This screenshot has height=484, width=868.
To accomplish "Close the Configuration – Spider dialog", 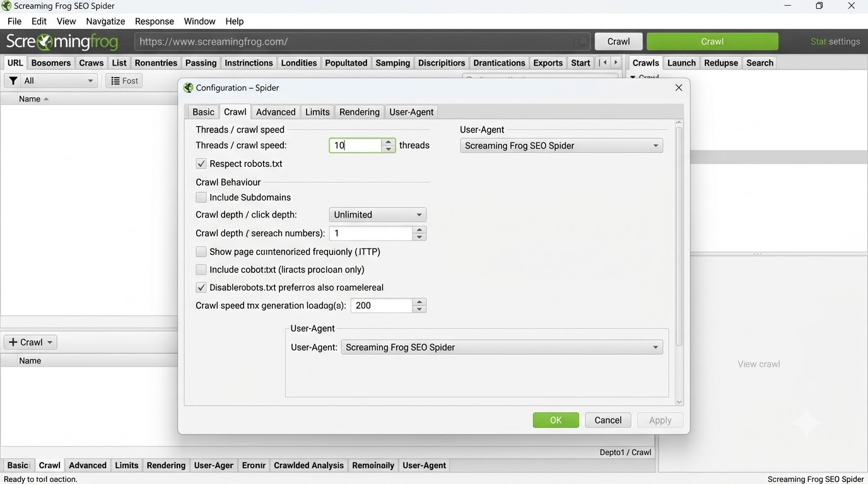I will point(679,88).
